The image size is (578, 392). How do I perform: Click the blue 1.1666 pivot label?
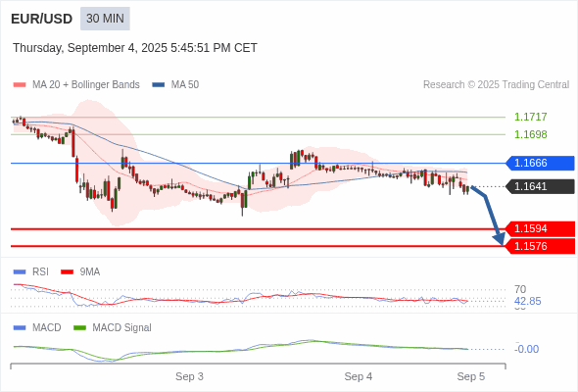(540, 163)
